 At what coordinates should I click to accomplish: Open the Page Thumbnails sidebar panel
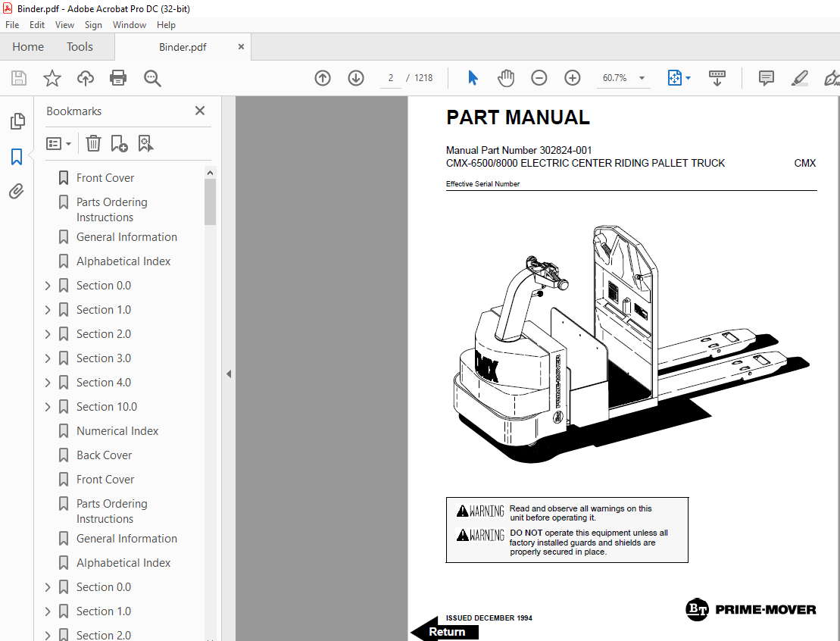pyautogui.click(x=17, y=121)
